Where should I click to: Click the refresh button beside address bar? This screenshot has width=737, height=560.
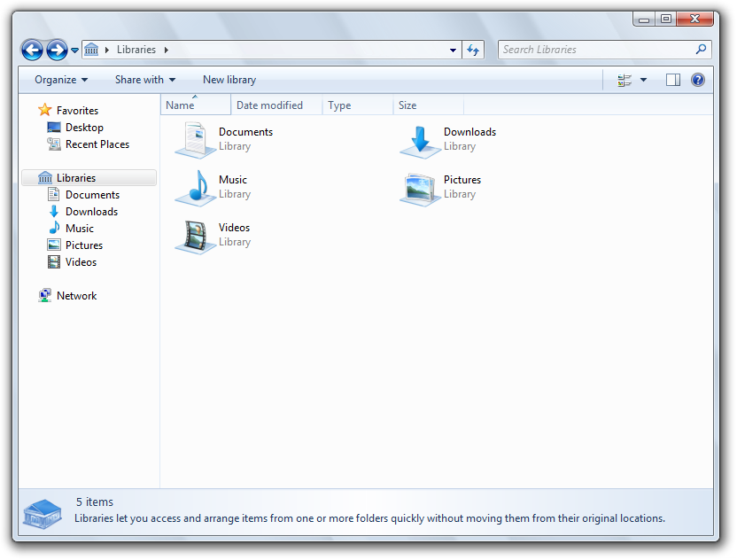pyautogui.click(x=473, y=51)
